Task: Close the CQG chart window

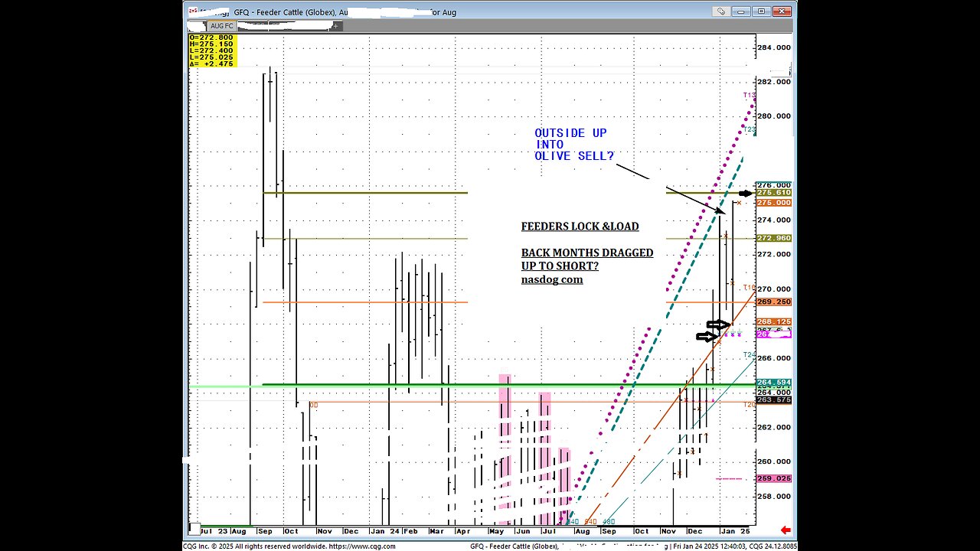Action: pos(782,11)
